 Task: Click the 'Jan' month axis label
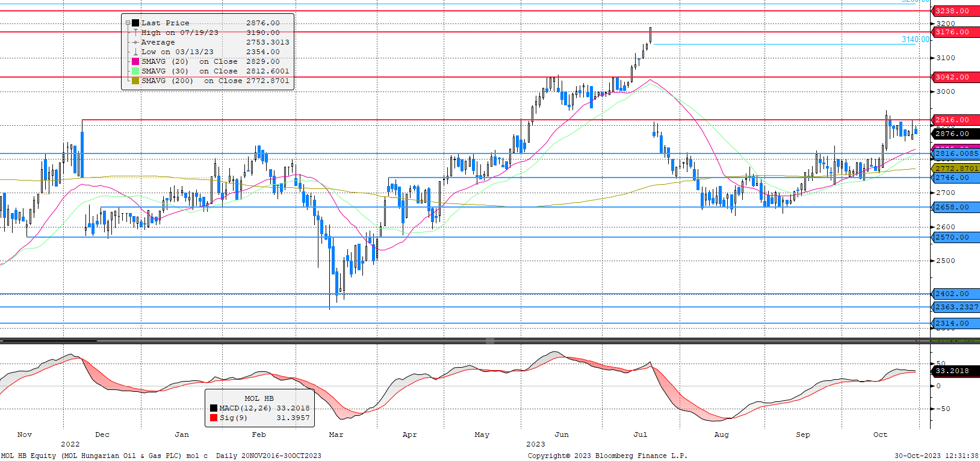pos(182,435)
